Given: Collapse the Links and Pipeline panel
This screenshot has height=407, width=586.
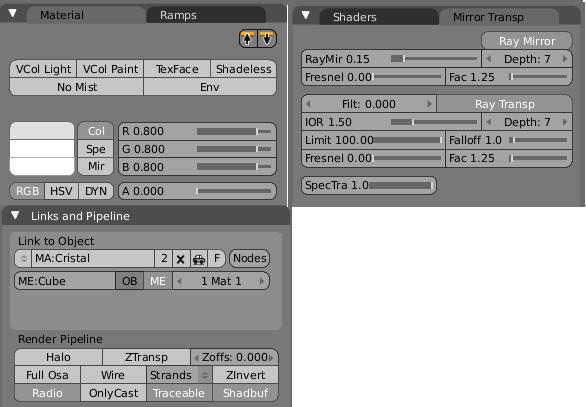Looking at the screenshot, I should (15, 215).
